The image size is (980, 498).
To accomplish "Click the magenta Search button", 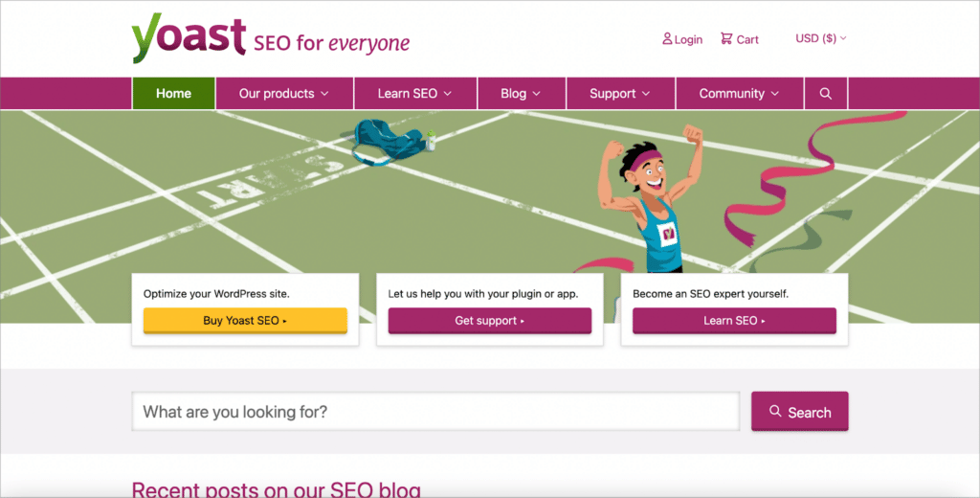I will 799,412.
